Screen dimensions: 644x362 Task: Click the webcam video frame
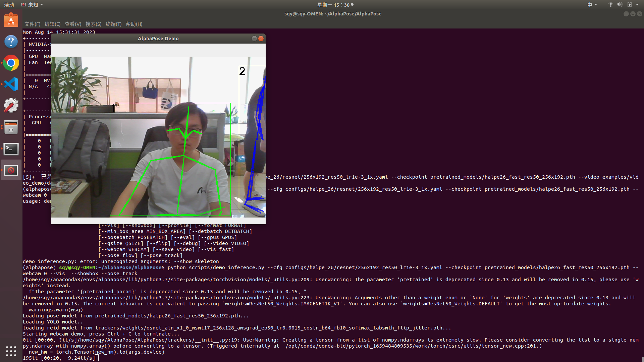point(158,137)
